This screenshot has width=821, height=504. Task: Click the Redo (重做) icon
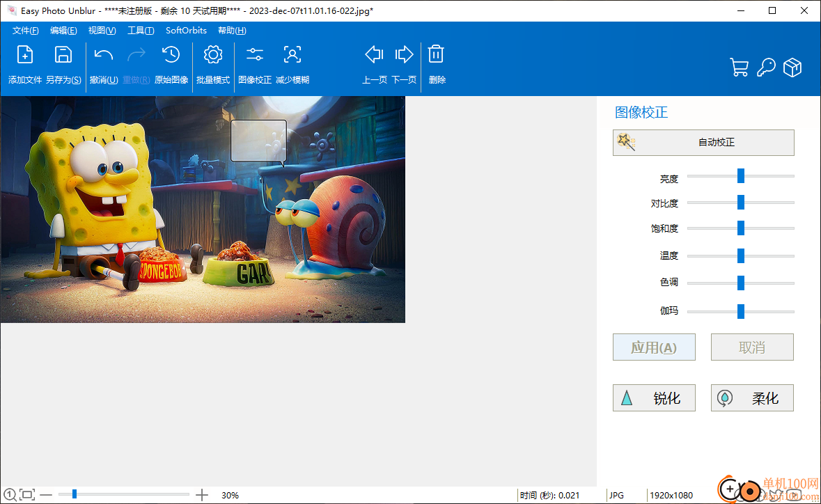click(x=136, y=55)
